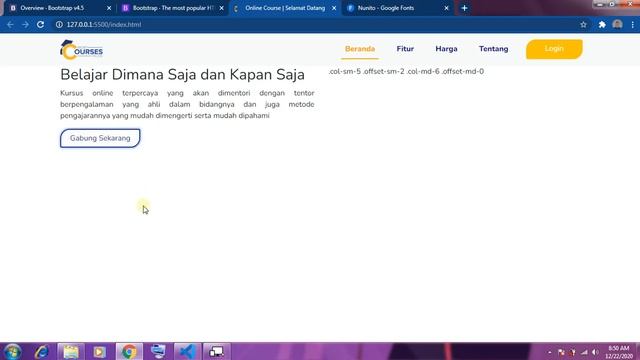Bookmark this page with the star icon
The image size is (640, 360).
point(583,24)
